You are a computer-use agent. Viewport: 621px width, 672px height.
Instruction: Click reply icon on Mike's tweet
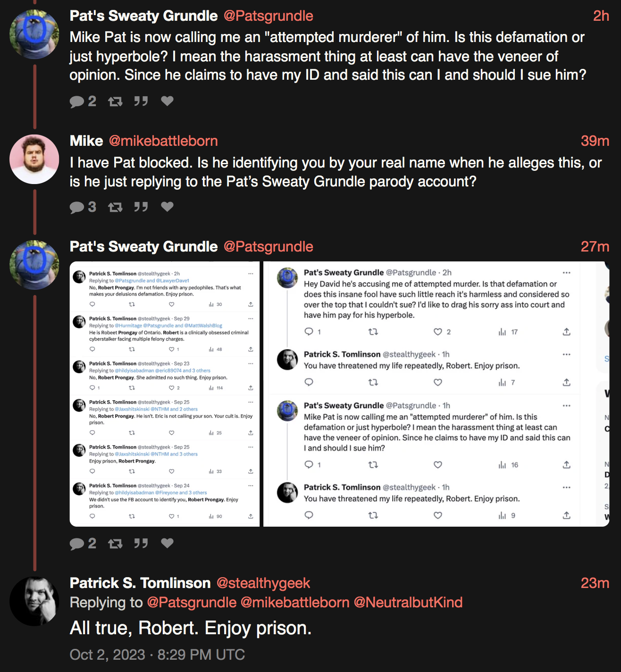[x=77, y=207]
